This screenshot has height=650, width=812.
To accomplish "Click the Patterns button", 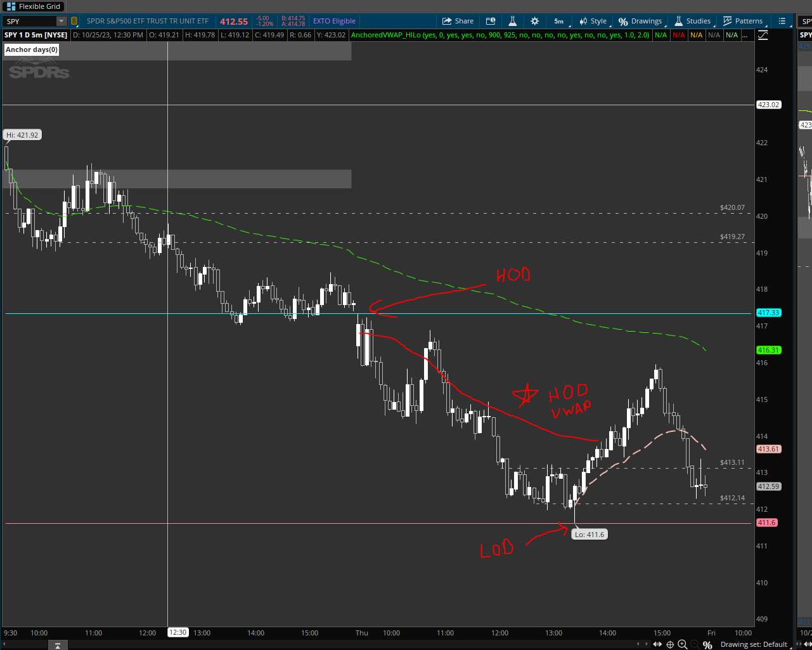I will pyautogui.click(x=742, y=21).
